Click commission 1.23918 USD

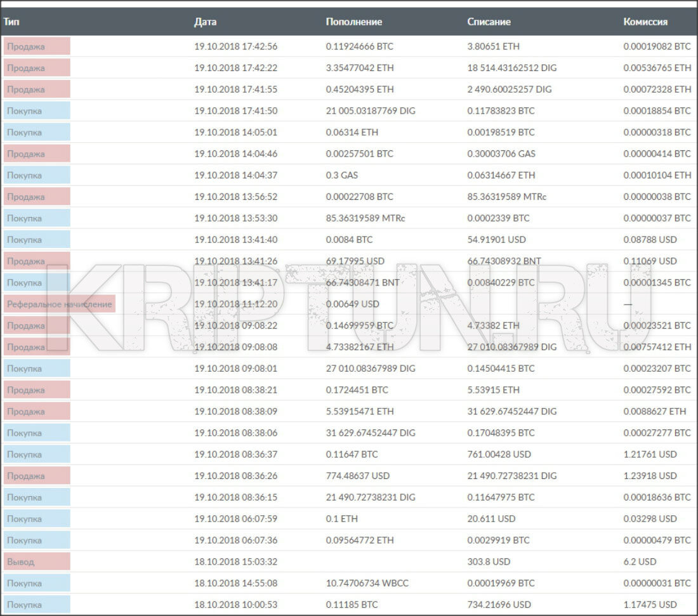pos(650,476)
